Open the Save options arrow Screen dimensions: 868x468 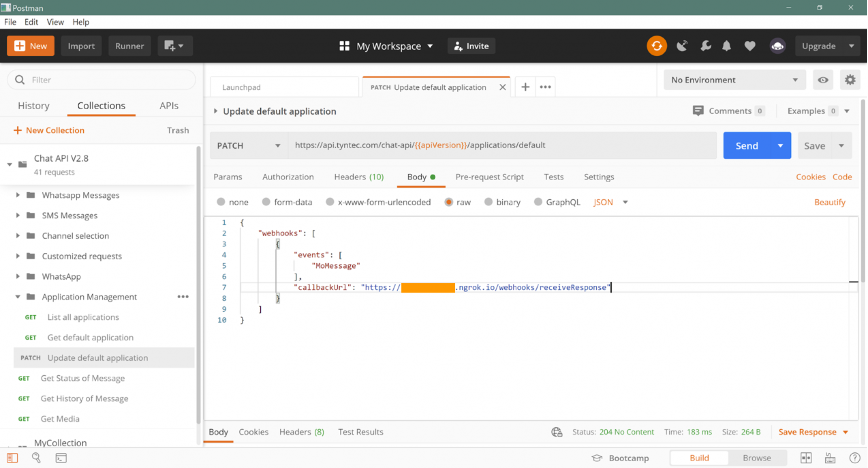[x=841, y=146]
